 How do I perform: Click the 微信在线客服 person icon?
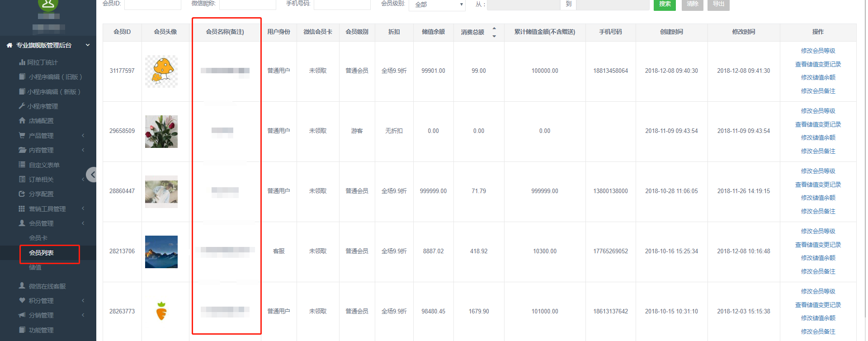(22, 286)
